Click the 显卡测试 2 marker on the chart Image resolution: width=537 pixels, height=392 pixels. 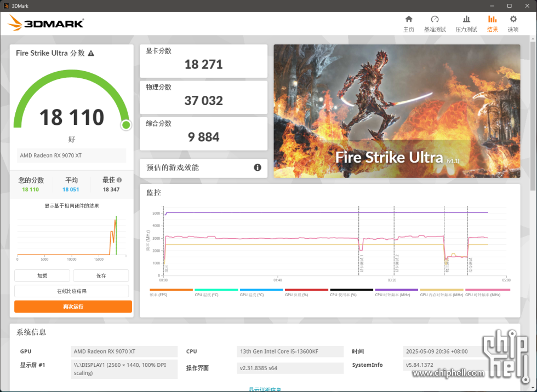click(x=397, y=263)
